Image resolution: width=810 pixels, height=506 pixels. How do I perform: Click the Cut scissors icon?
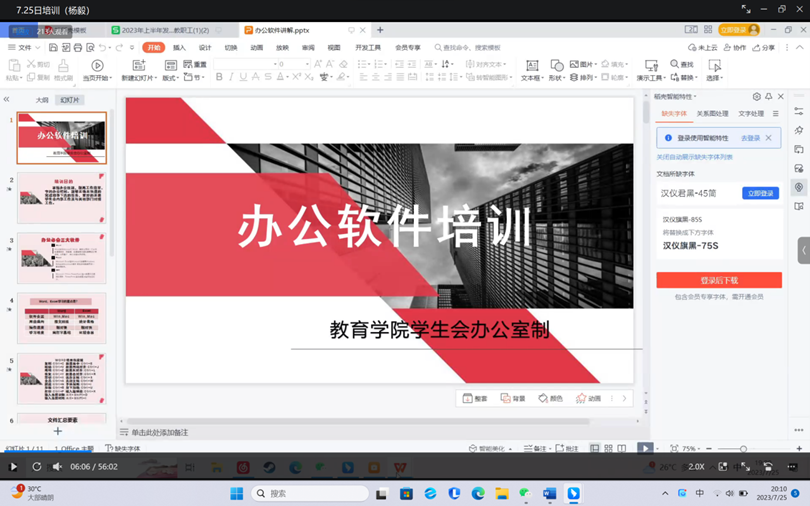31,64
